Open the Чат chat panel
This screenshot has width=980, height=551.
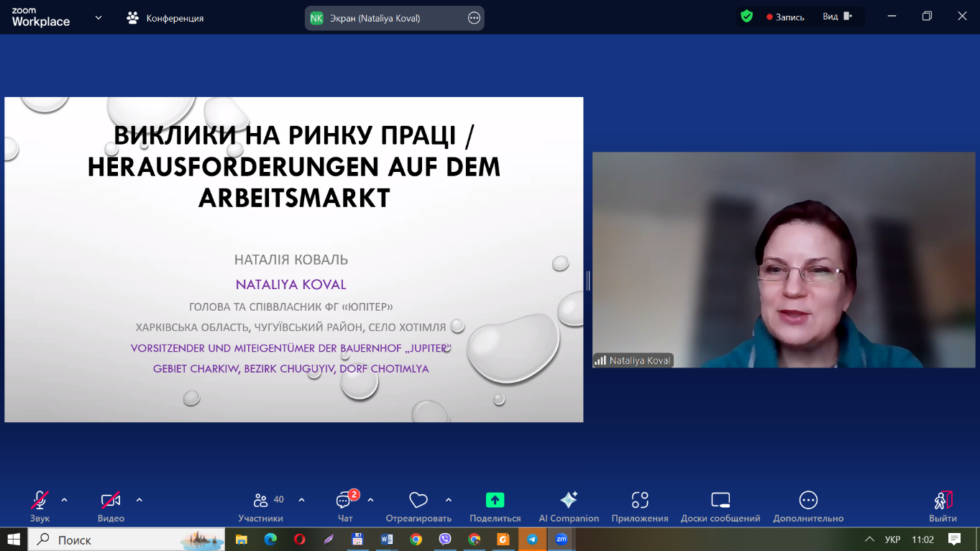pyautogui.click(x=345, y=506)
